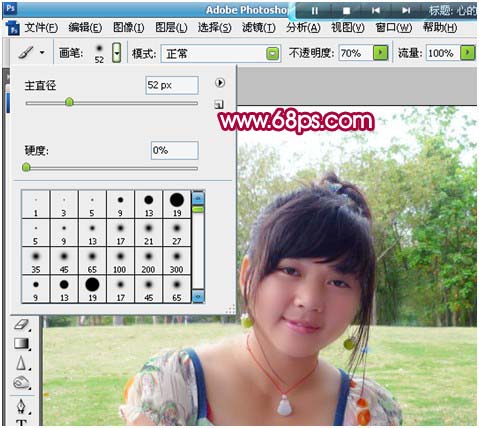Click the brush list scrollbar thumb
This screenshot has height=428, width=479.
pos(198,209)
